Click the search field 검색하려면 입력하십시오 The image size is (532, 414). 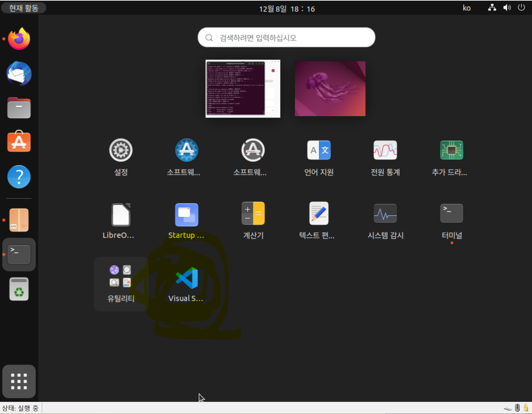tap(286, 37)
